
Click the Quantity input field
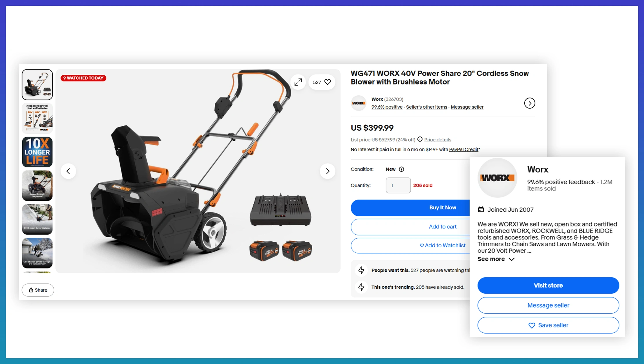[x=398, y=185]
